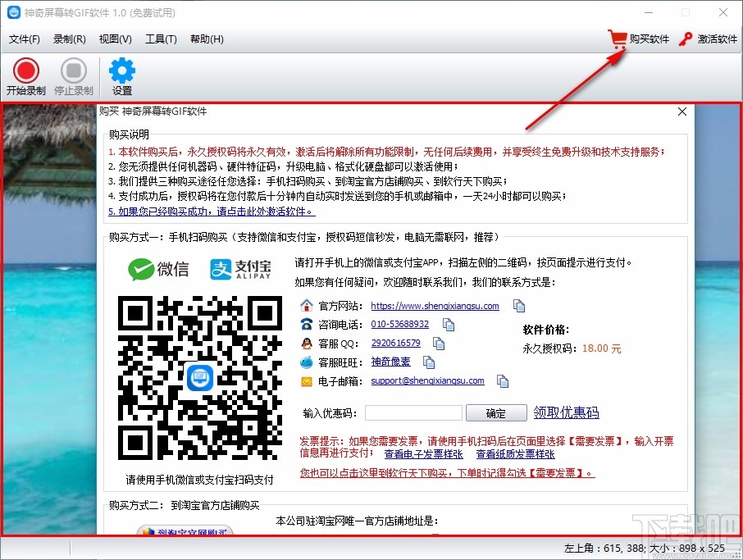Close the application window
Image resolution: width=743 pixels, height=560 pixels.
coord(723,12)
